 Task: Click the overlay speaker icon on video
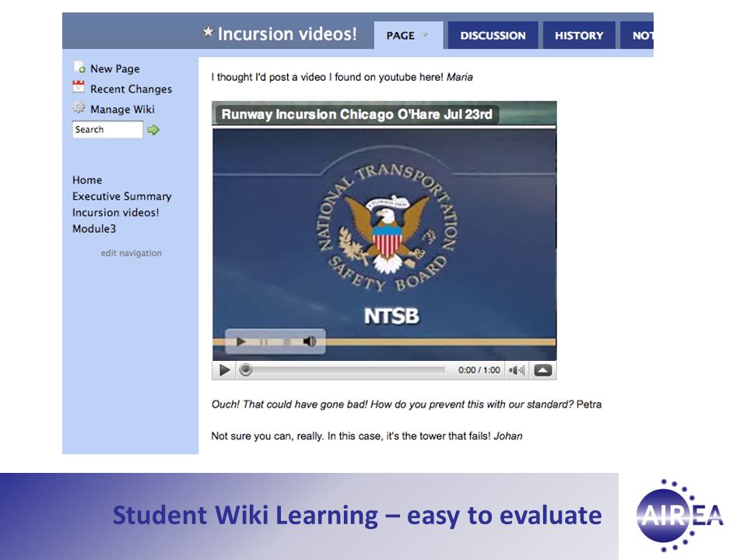tap(310, 341)
